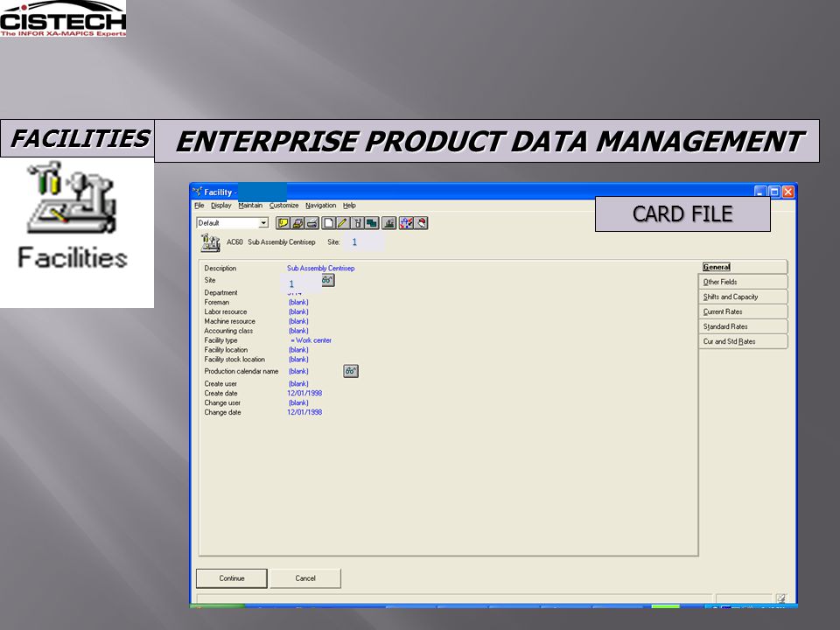Click the binoculars button beside Production calendar name
The width and height of the screenshot is (840, 630).
point(351,371)
